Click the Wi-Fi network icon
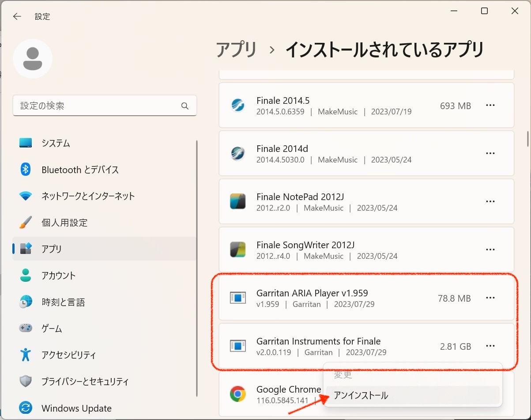This screenshot has width=531, height=420. (26, 196)
